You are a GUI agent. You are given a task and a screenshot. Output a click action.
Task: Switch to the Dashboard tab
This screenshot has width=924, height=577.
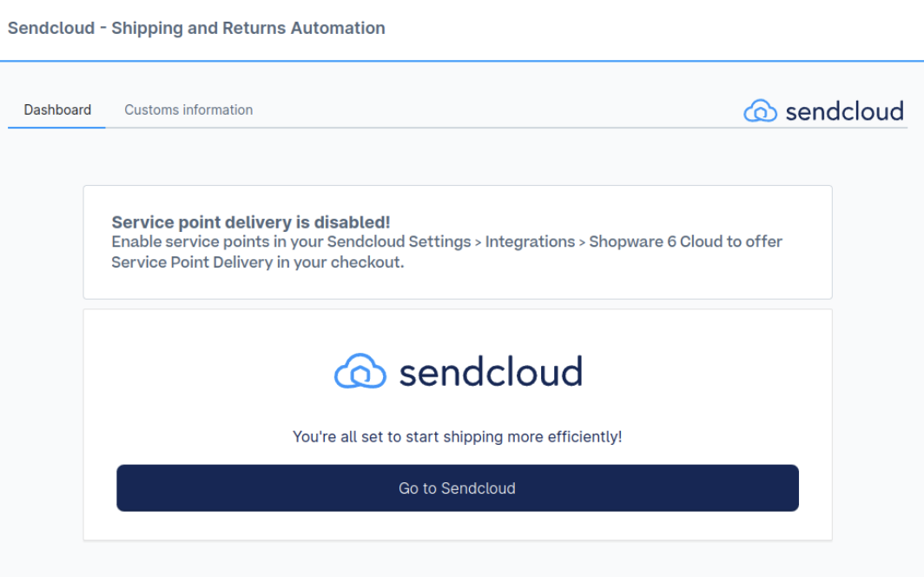point(57,110)
